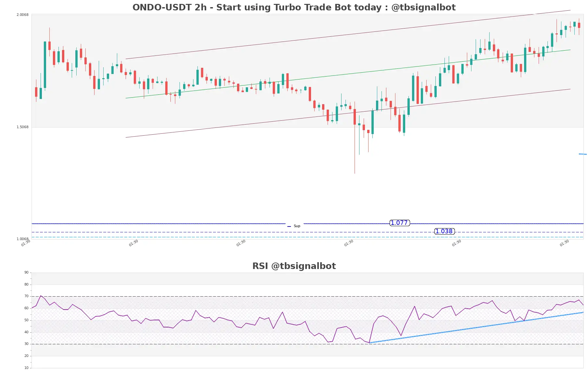Screen dimensions: 588x392
Task: Click the RSI 50 axis label
Action: click(26, 320)
